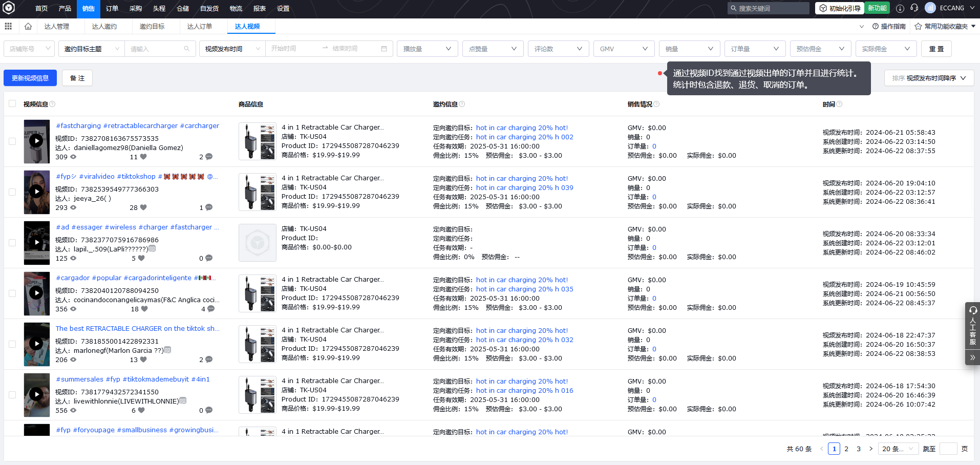Check the checkbox on jeeya_26's video row
The height and width of the screenshot is (465, 980).
point(12,193)
